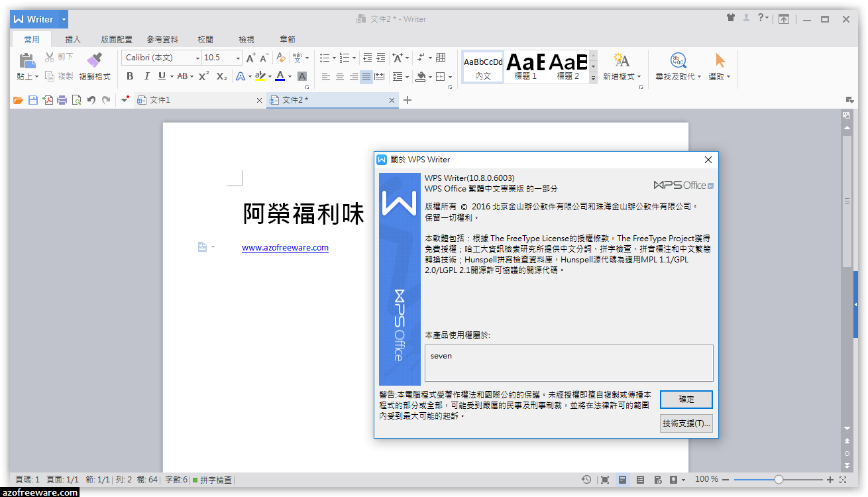Align text to the right
Image resolution: width=868 pixels, height=497 pixels.
tap(354, 77)
